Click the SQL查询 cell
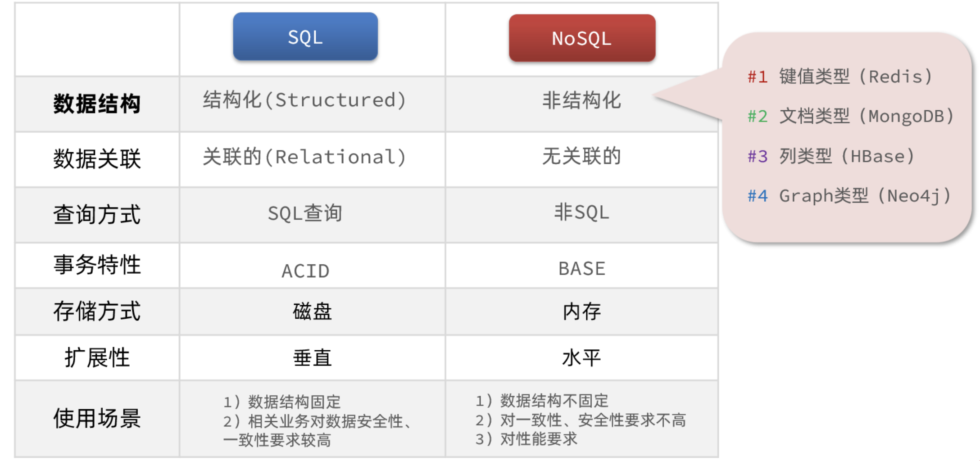980x461 pixels. (313, 215)
